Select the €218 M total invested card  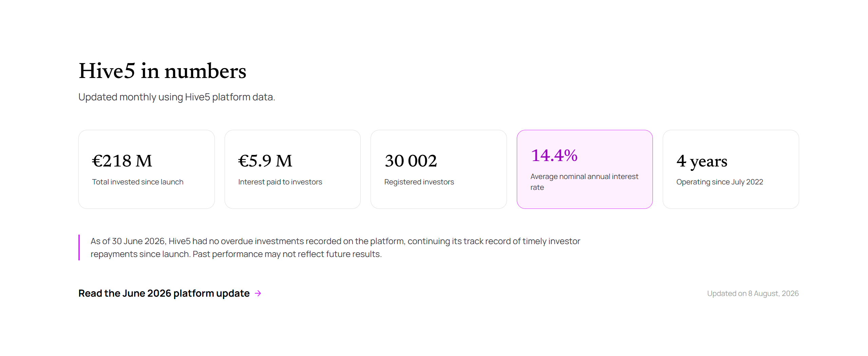(147, 169)
